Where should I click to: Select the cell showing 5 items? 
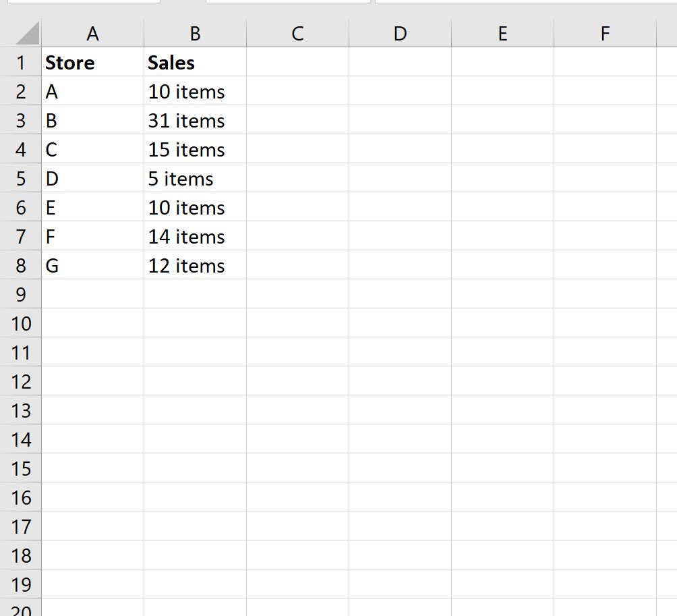[x=195, y=178]
